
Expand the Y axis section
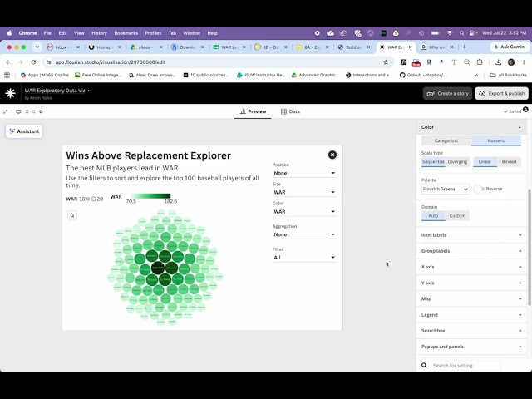pyautogui.click(x=471, y=283)
